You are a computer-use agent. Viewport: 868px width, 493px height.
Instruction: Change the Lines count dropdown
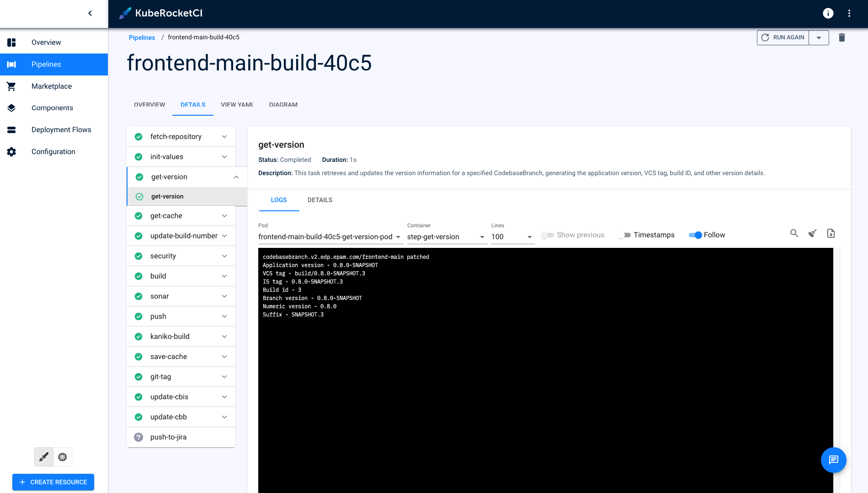click(x=513, y=237)
